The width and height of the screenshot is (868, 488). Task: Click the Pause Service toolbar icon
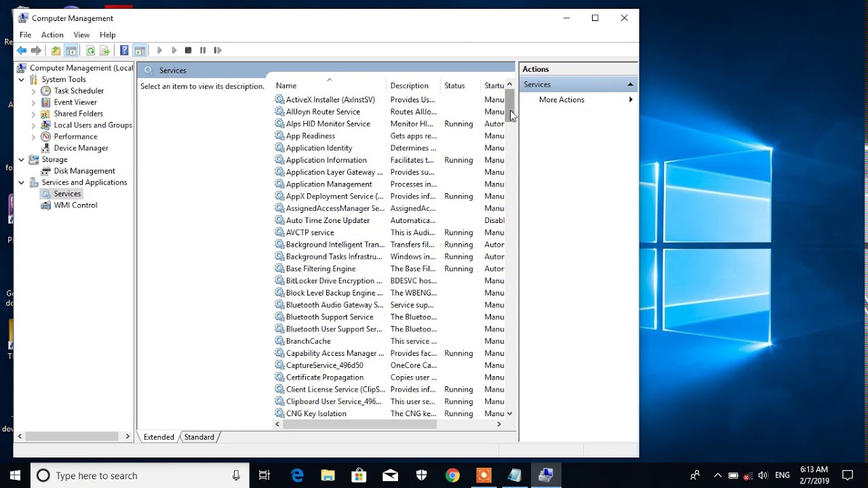coord(202,50)
